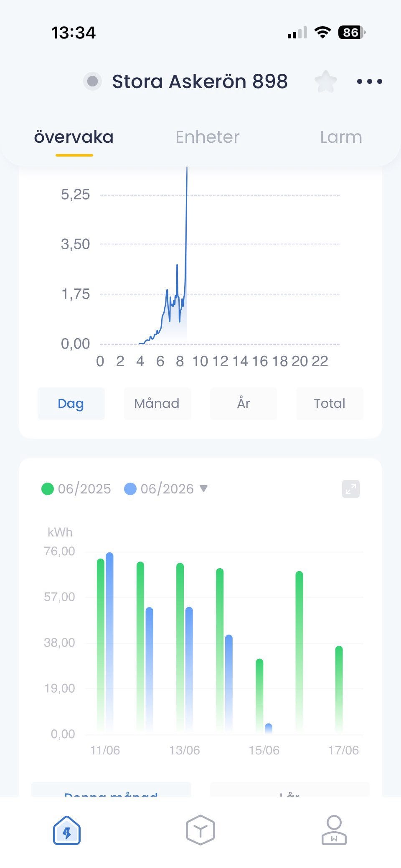This screenshot has height=868, width=401.
Task: Switch to the Larm tab
Action: tap(341, 137)
